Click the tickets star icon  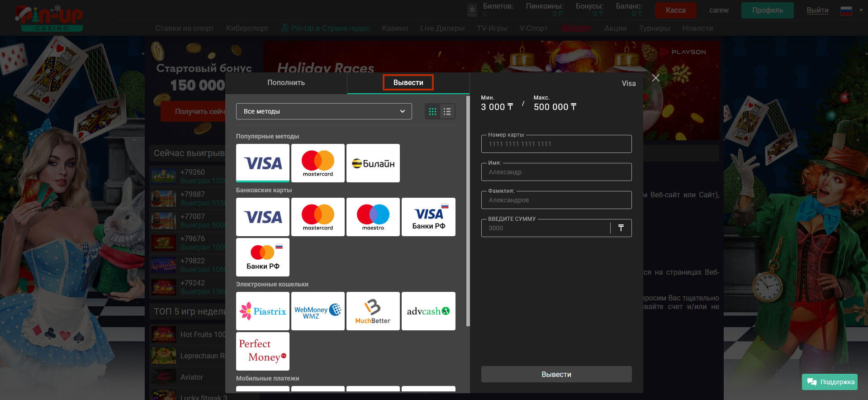[472, 10]
